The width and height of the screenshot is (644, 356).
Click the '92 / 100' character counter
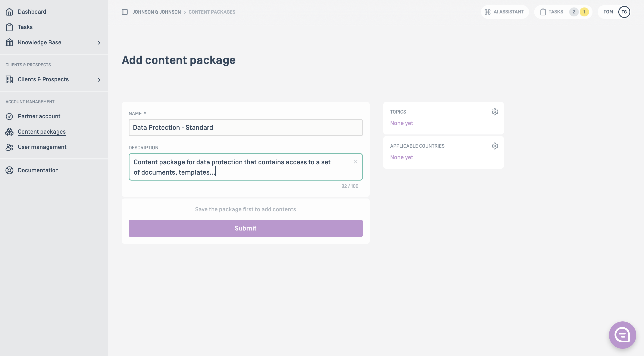[350, 186]
